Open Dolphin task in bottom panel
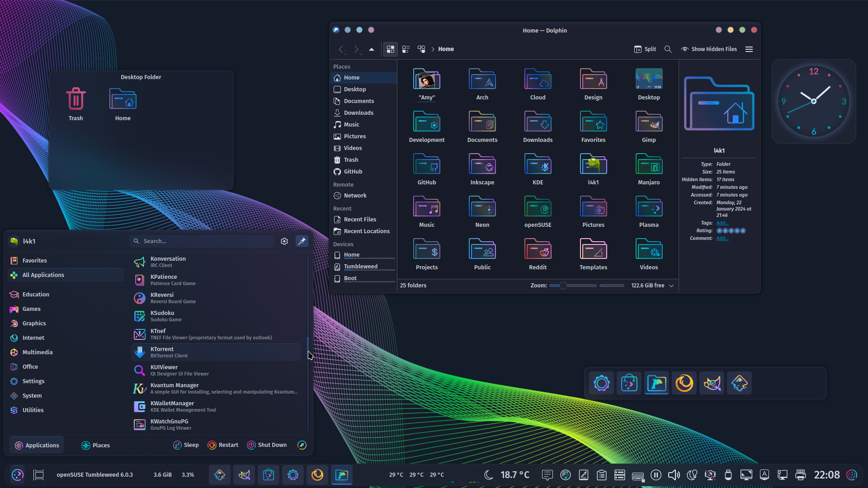The width and height of the screenshot is (868, 488). point(342,475)
